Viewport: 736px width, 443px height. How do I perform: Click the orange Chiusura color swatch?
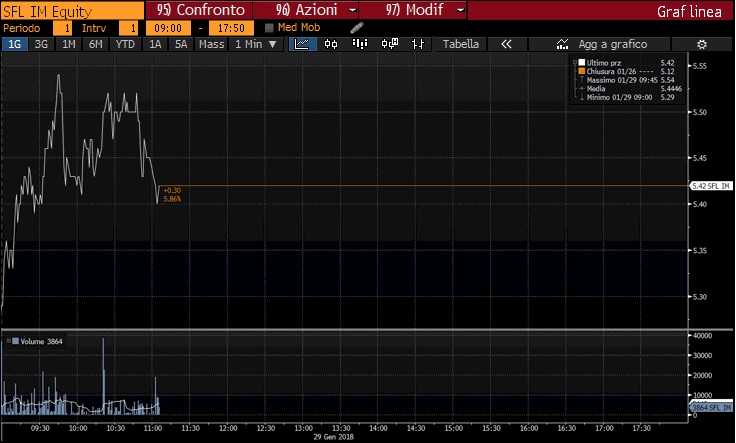pos(578,71)
